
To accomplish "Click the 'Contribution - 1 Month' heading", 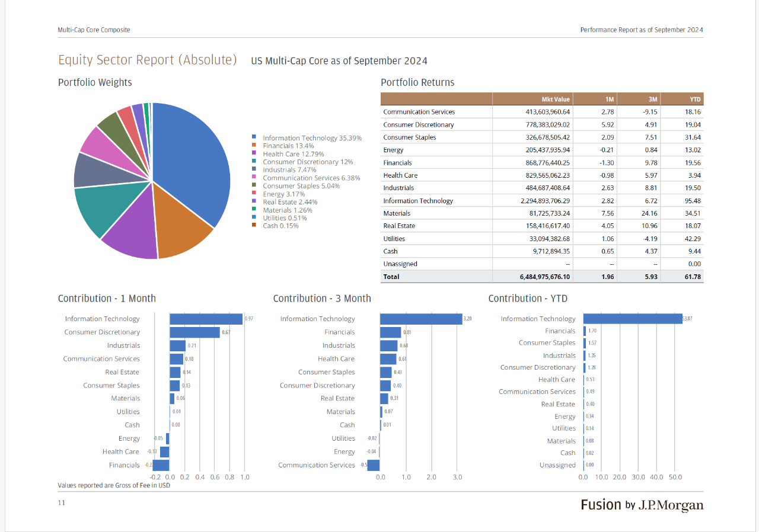I will 107,299.
